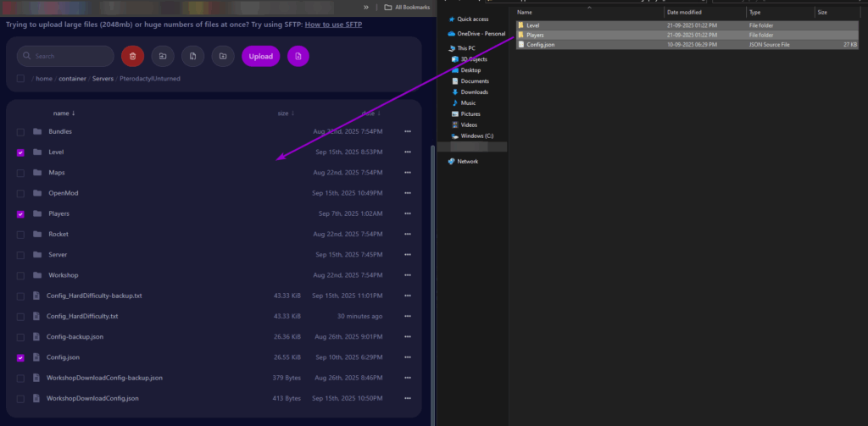Click the archive file icon in toolbar
Image resolution: width=868 pixels, height=426 pixels.
click(x=192, y=56)
